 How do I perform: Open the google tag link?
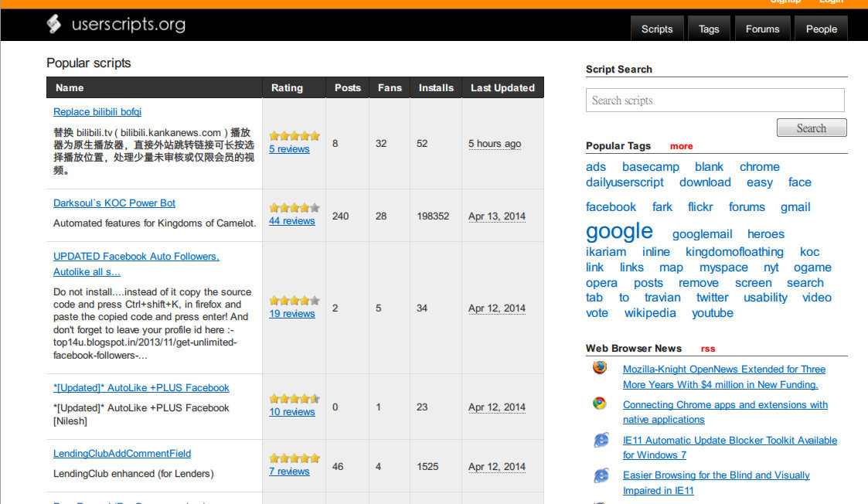[x=619, y=231]
